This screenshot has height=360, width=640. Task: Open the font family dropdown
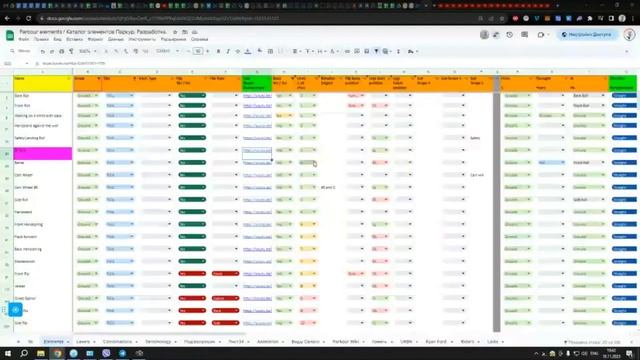167,51
